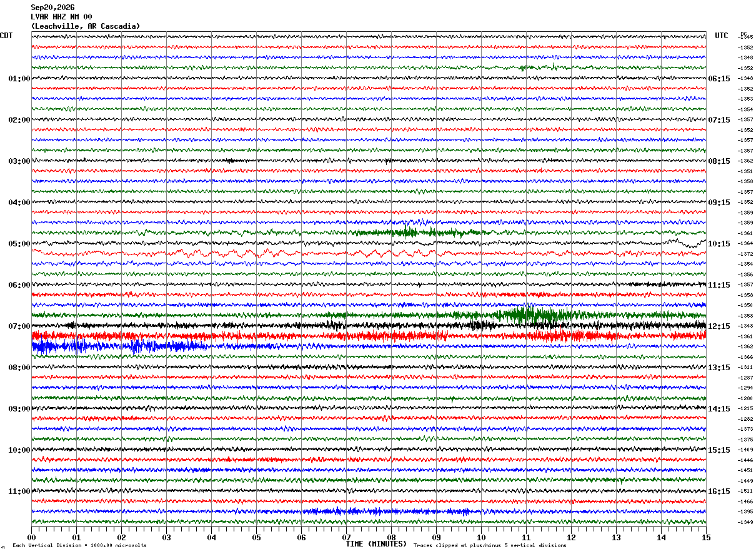
Task: Click the traces clipped footnote text
Action: (490, 545)
